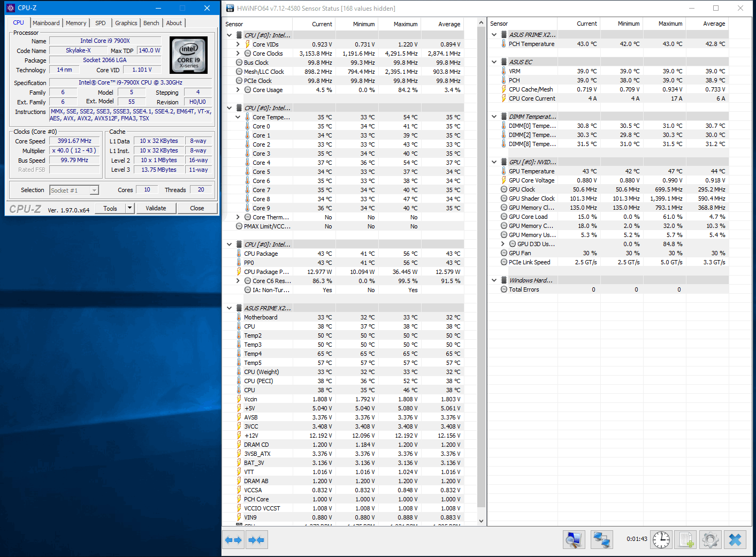Click the scroll down arrow in left sensor panel

coord(480,521)
